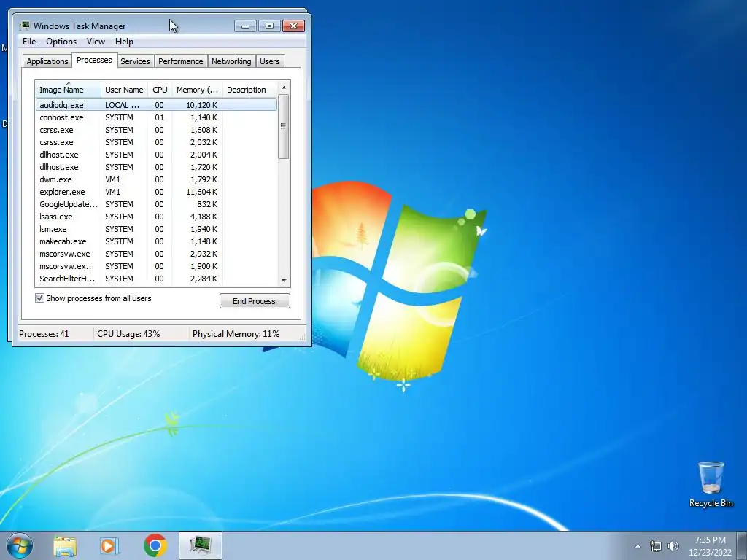Open the Windows Start orb
Image resolution: width=747 pixels, height=560 pixels.
20,545
